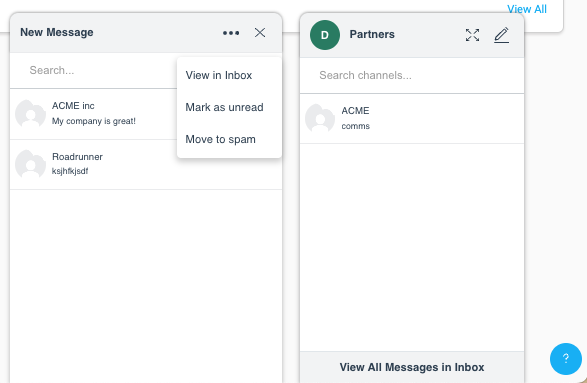Screen dimensions: 587x383
Task: Click the green D avatar
Action: point(325,35)
